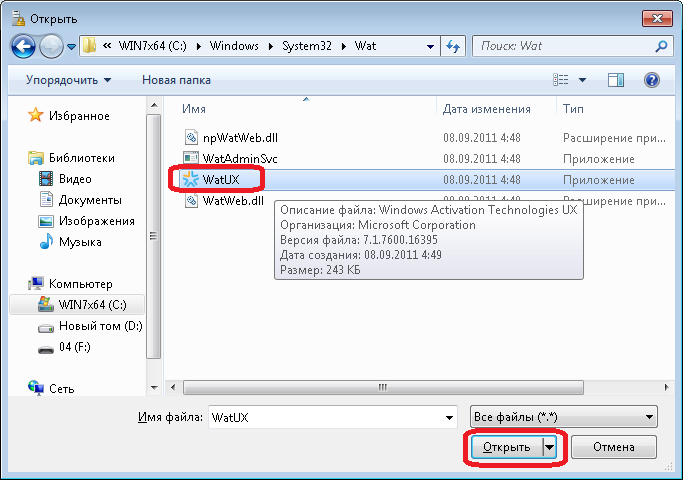Screen dimensions: 683x480
Task: Click the navigation pane vertical scrollbar thumb
Action: click(x=154, y=236)
